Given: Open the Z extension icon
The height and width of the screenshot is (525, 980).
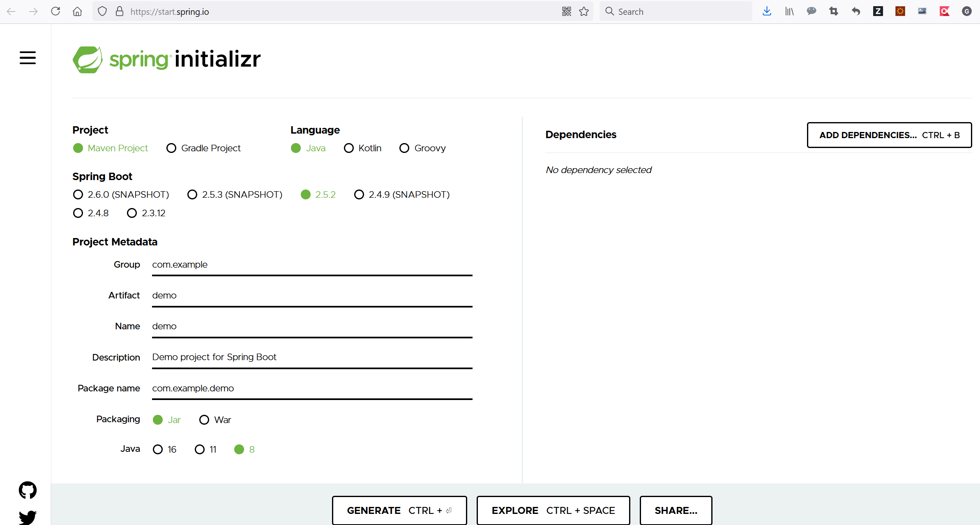Looking at the screenshot, I should coord(878,12).
